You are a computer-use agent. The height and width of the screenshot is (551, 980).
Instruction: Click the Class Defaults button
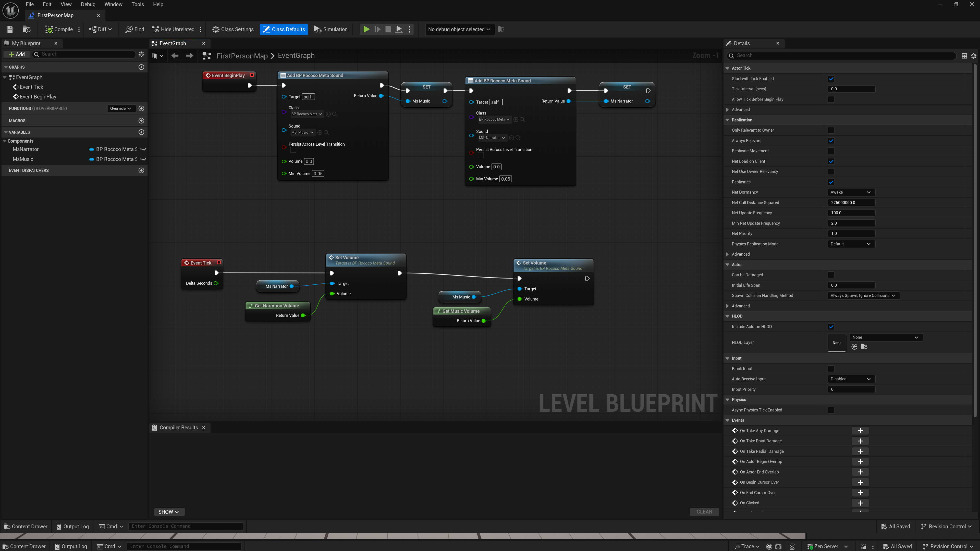coord(284,29)
